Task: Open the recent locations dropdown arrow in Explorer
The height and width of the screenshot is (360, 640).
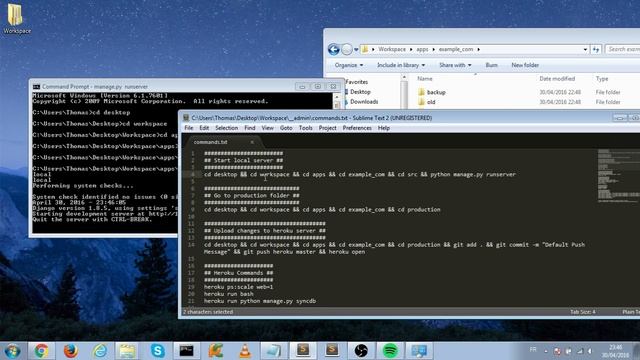Action: coord(356,50)
